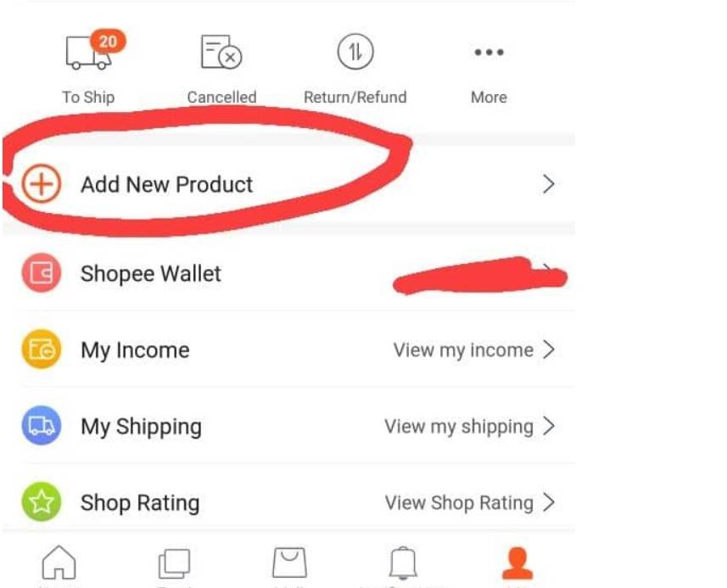727x588 pixels.
Task: Open the Return/Refund arrows icon
Action: 355,52
